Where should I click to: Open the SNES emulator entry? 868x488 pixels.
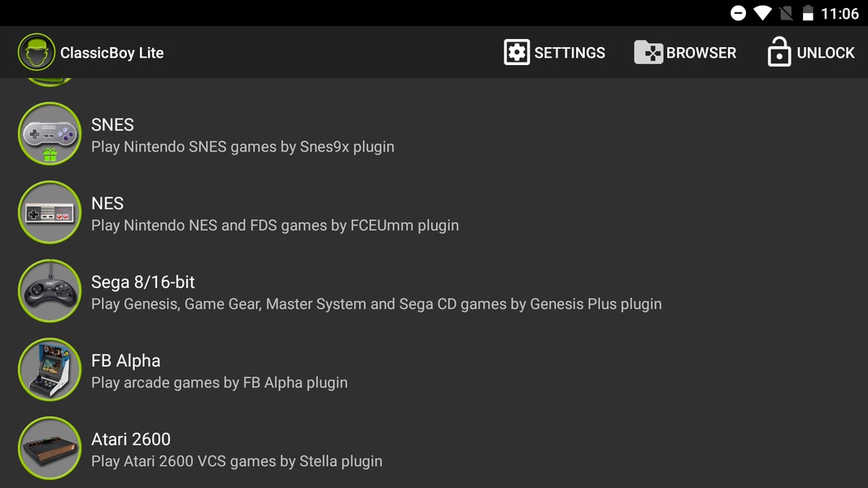pos(112,125)
